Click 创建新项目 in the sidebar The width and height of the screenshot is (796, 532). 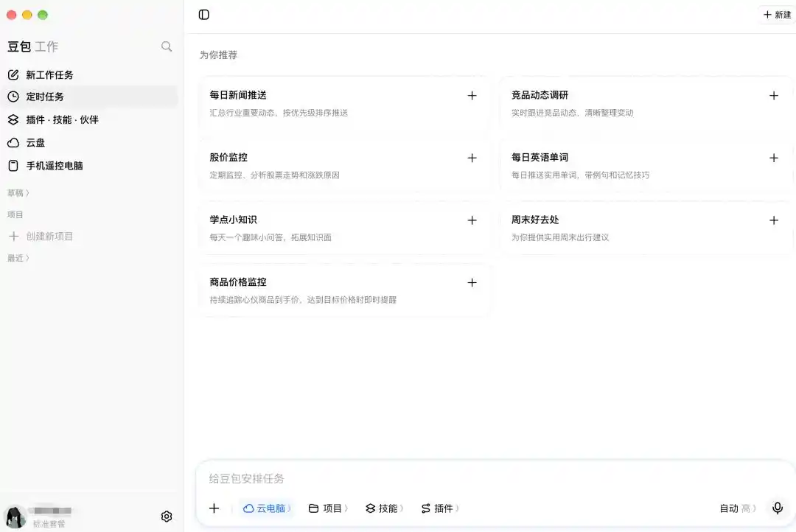coord(41,236)
